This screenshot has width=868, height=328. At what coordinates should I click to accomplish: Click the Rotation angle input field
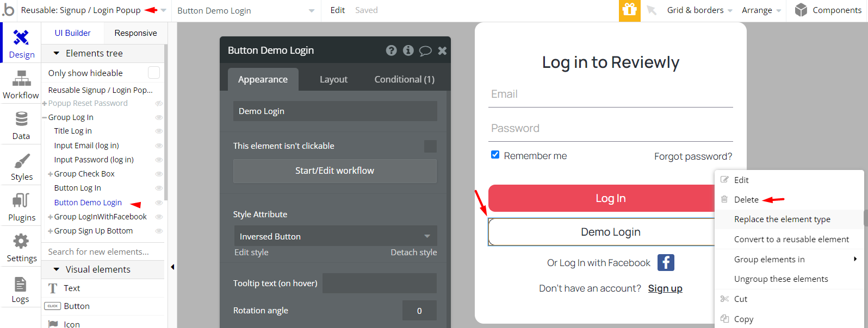pyautogui.click(x=419, y=311)
